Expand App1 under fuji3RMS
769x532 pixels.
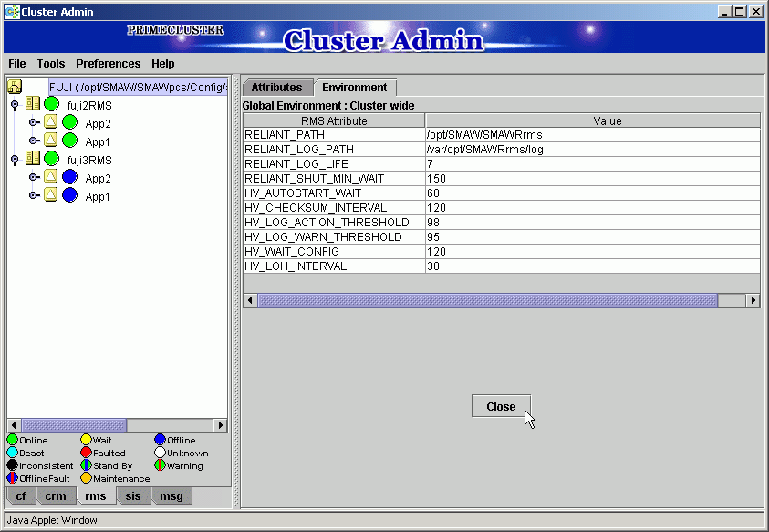pyautogui.click(x=34, y=195)
